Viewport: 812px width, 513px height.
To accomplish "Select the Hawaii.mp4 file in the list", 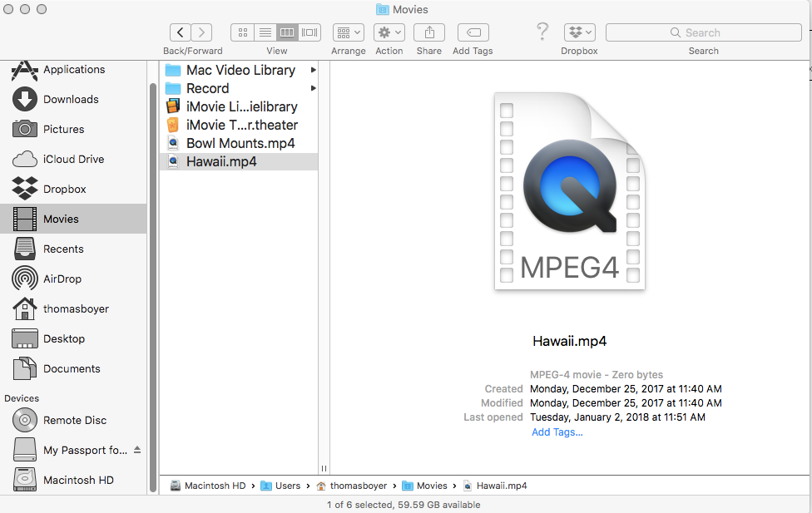I will click(239, 161).
